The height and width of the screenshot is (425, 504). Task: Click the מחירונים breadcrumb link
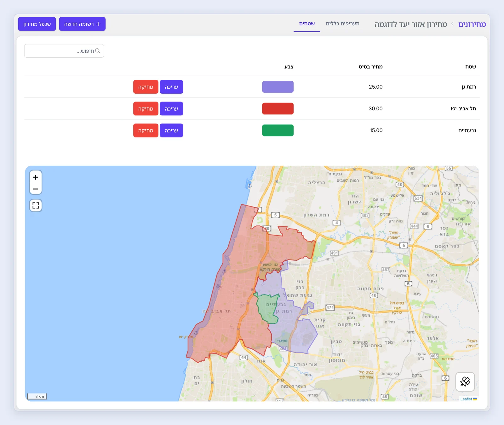coord(472,24)
